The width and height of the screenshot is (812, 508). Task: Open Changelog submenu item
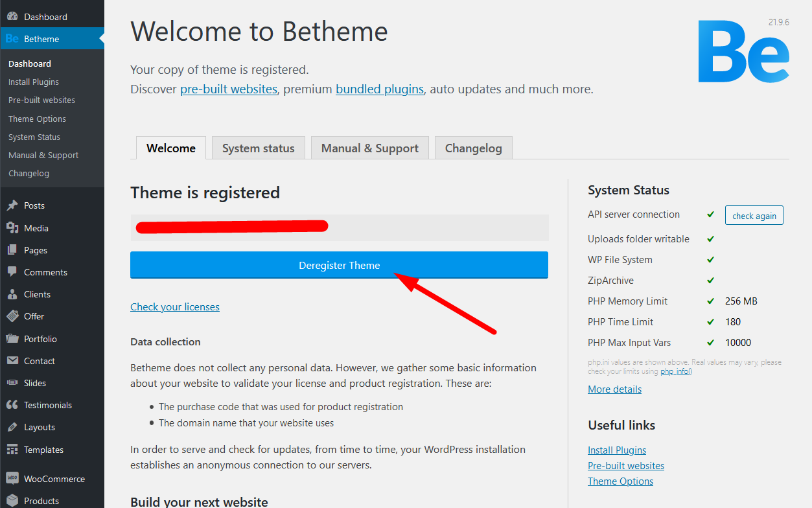pos(29,173)
